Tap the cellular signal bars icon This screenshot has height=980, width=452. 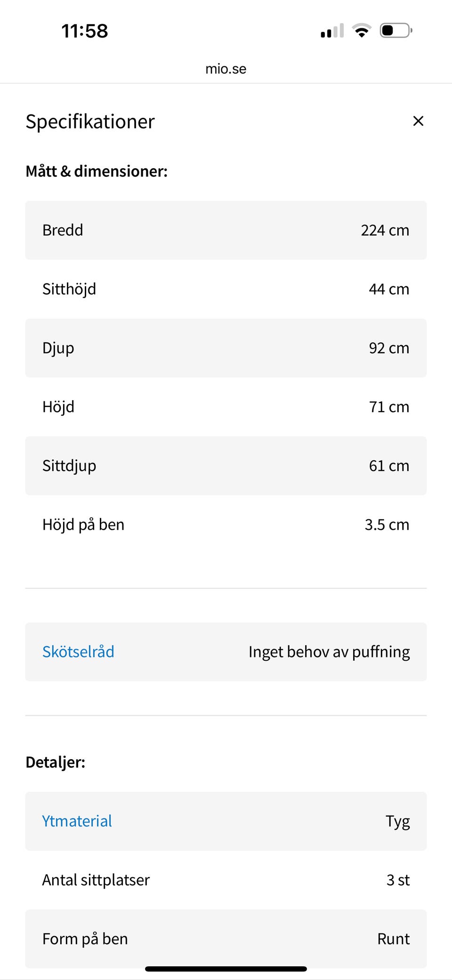[332, 31]
